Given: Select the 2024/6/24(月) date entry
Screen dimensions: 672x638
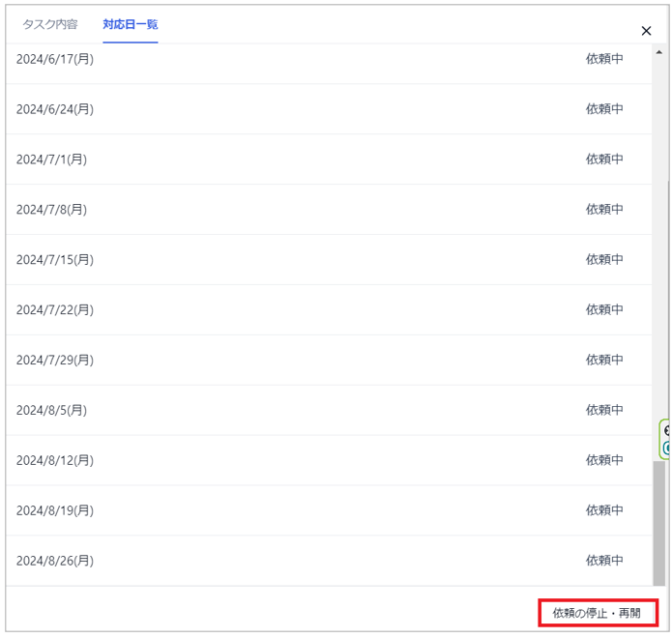Looking at the screenshot, I should pos(55,109).
